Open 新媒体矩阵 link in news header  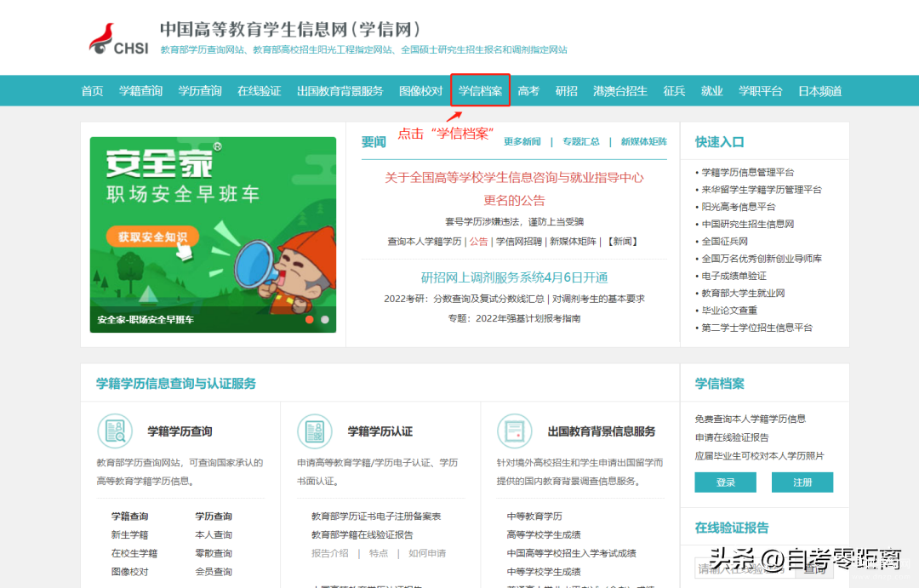point(644,141)
